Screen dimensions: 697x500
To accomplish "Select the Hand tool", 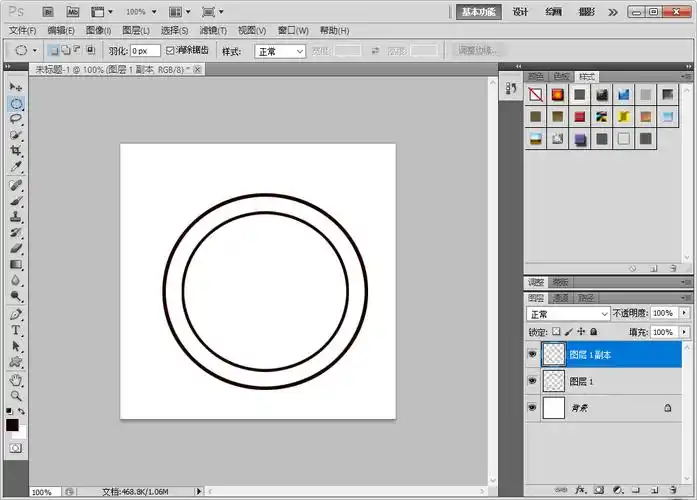I will pyautogui.click(x=16, y=380).
